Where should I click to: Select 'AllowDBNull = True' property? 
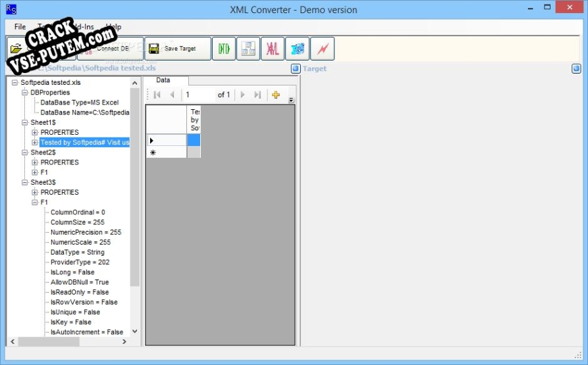point(80,282)
